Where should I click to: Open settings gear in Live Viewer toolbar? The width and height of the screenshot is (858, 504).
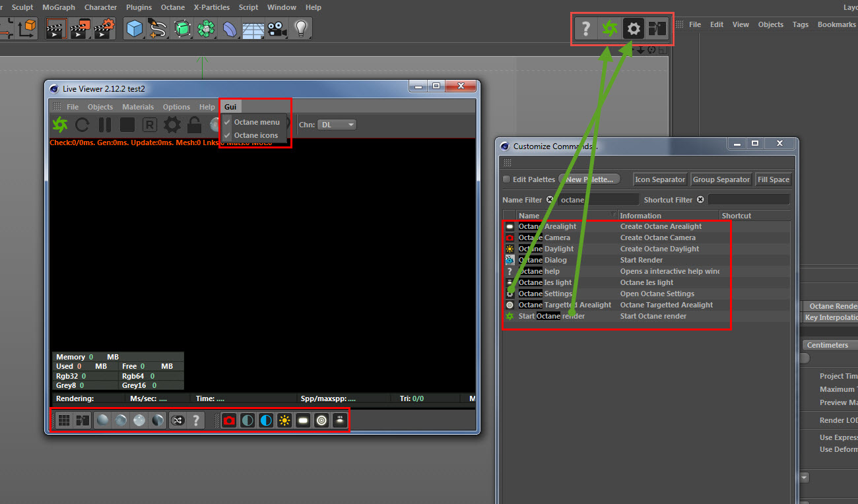172,124
